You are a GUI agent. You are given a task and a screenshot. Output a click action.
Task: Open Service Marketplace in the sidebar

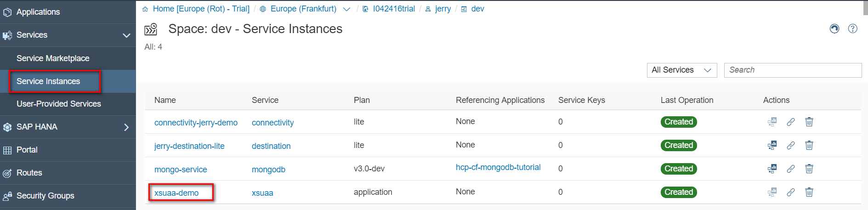(x=53, y=58)
